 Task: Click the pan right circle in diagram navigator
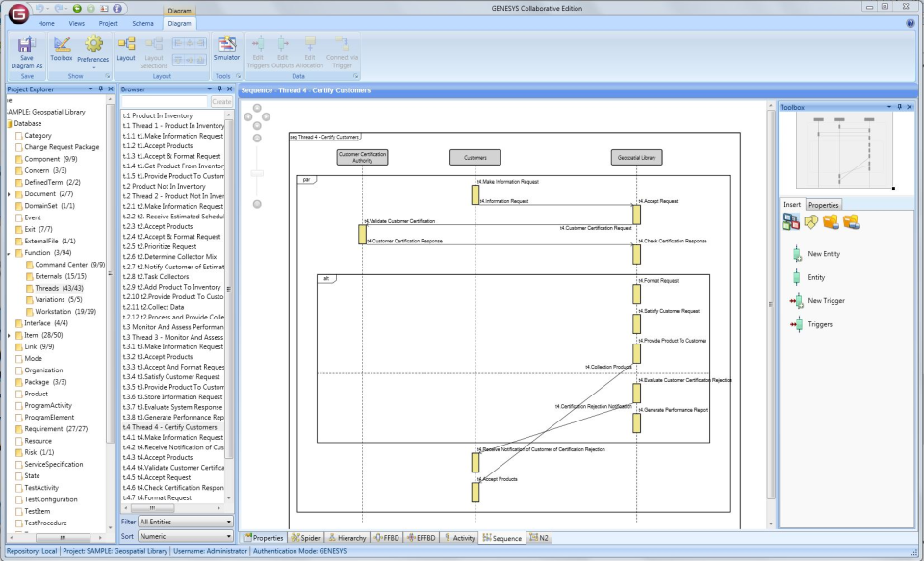click(x=266, y=116)
